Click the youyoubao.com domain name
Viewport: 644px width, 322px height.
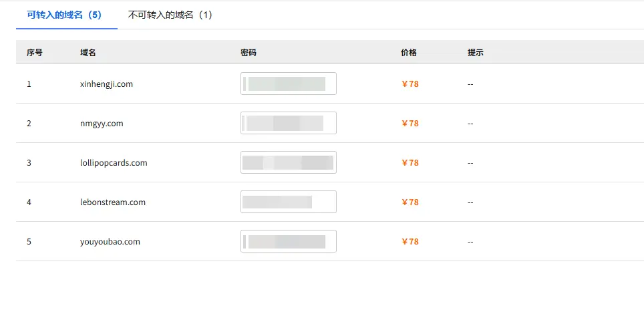(110, 242)
